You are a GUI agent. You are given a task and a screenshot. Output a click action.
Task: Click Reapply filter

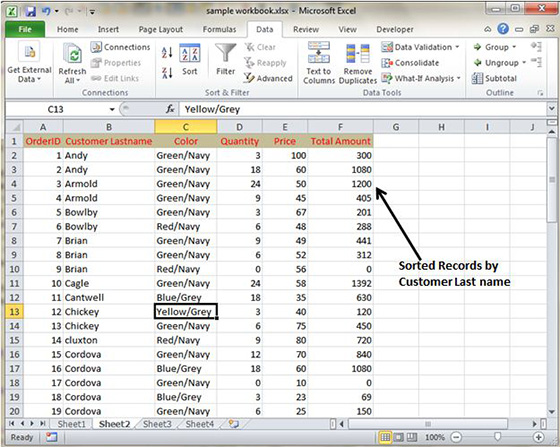265,63
